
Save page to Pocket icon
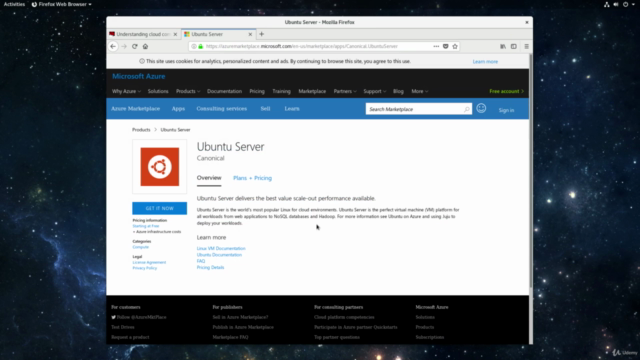click(446, 47)
